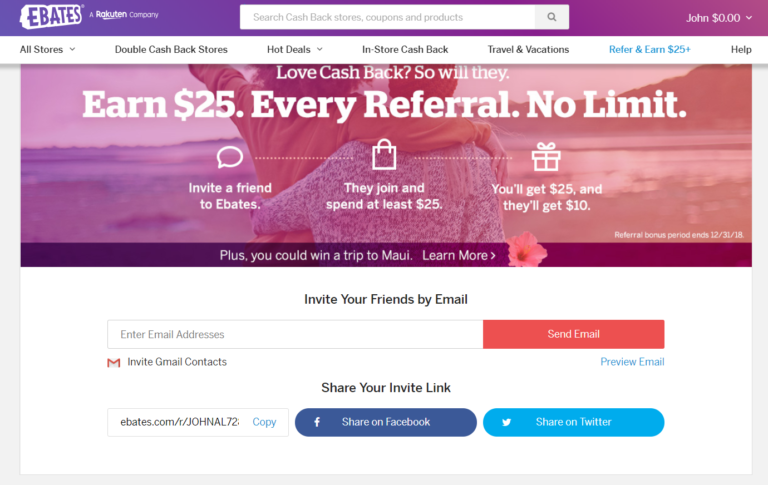
Task: Expand the All Stores dropdown
Action: click(x=48, y=49)
